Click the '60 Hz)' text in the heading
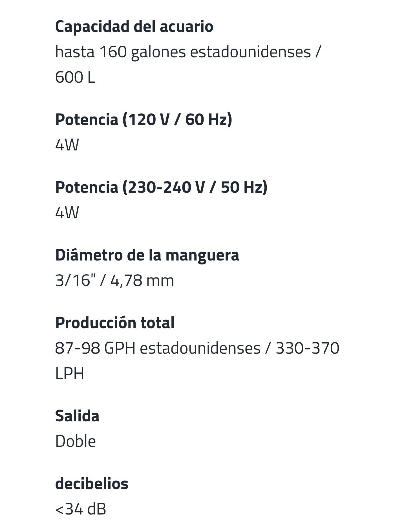The height and width of the screenshot is (532, 406). [209, 119]
